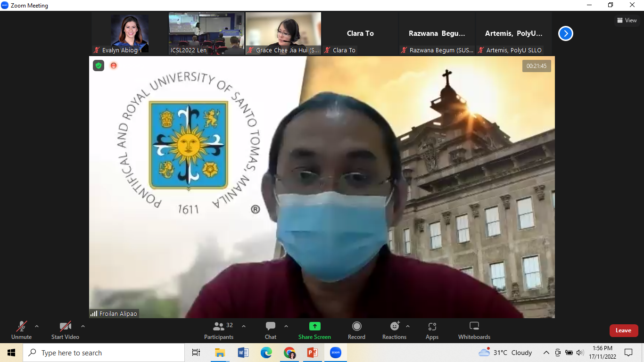Open the Apps panel

pyautogui.click(x=432, y=330)
